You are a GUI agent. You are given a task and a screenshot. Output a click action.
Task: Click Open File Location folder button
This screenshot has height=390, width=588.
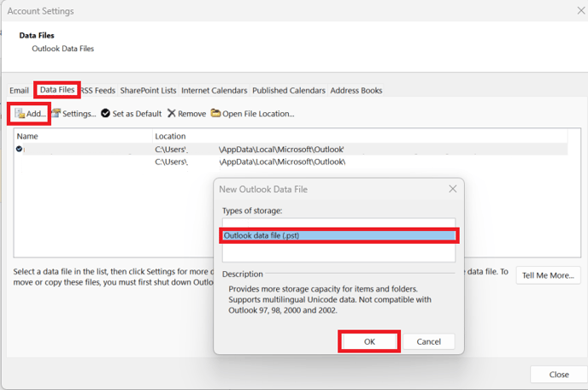252,114
